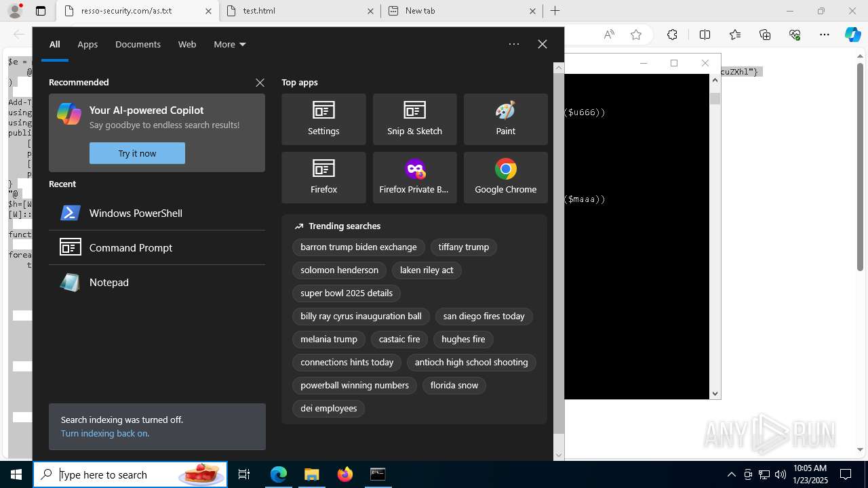Expand the More filter dropdown

(x=230, y=44)
